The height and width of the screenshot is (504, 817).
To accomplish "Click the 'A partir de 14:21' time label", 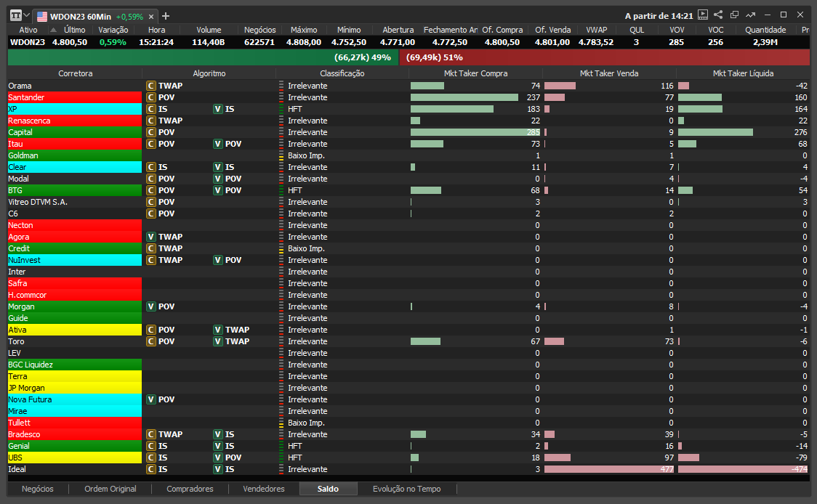I will click(x=659, y=16).
